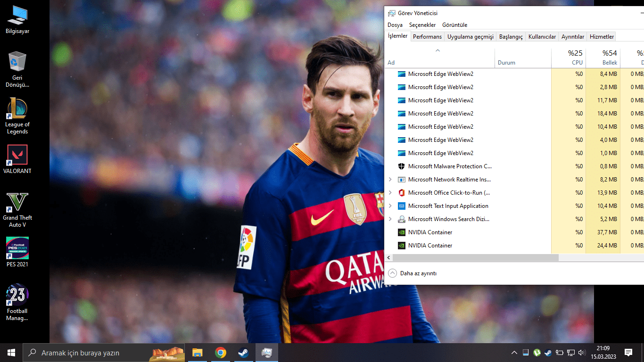
Task: Launch Google Chrome from the taskbar
Action: click(x=220, y=353)
